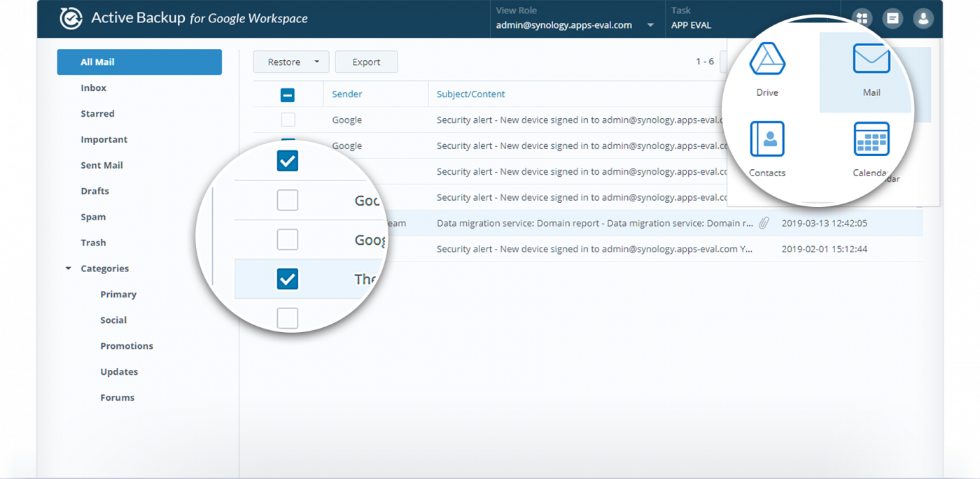Screen dimensions: 980x479
Task: Select the Mail envelope icon
Action: click(x=871, y=59)
